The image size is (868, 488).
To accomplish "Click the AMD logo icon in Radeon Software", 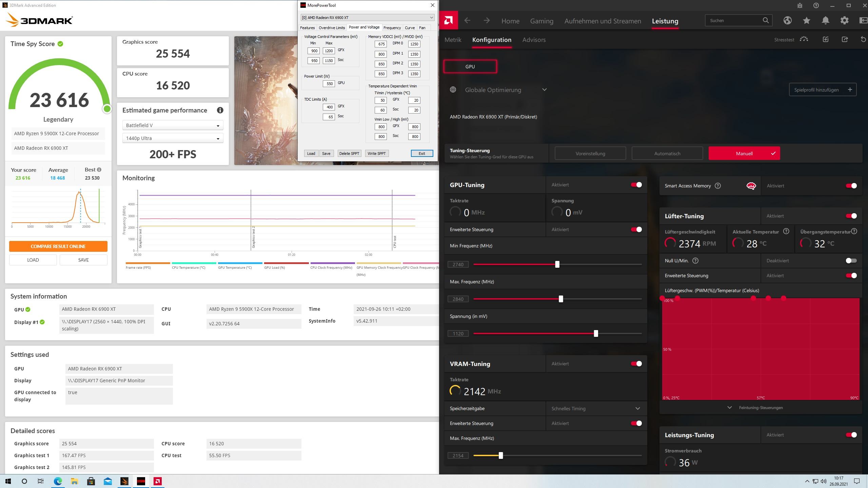I will point(448,21).
